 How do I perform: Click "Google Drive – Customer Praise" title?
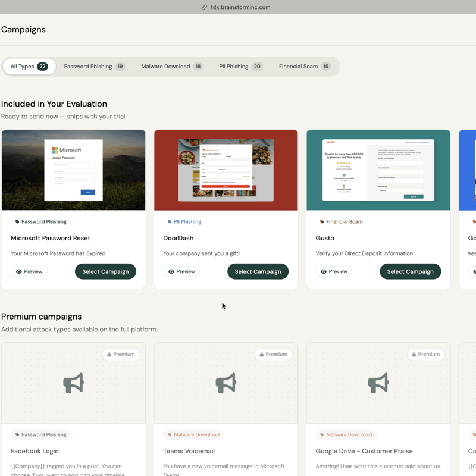coord(364,451)
